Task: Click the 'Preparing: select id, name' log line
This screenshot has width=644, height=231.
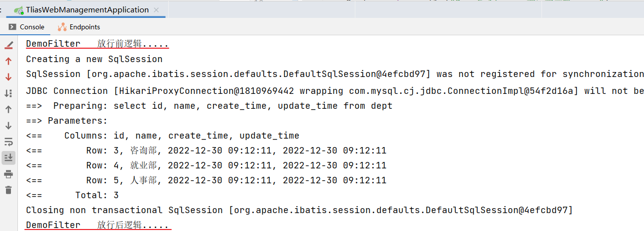Action: (x=209, y=106)
